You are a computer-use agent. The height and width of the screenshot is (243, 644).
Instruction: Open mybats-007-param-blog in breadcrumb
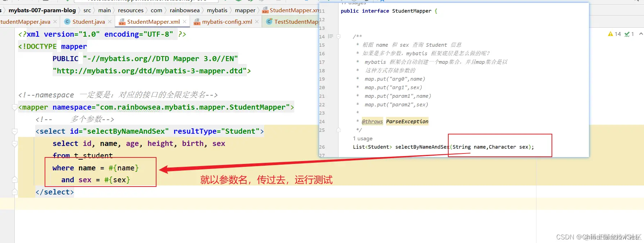(x=42, y=10)
